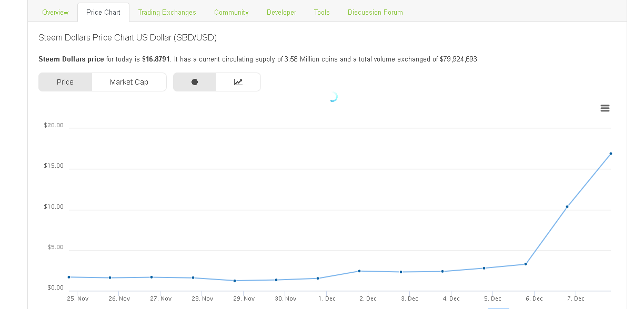This screenshot has height=309, width=644.
Task: Toggle chart to Price view
Action: [x=65, y=82]
